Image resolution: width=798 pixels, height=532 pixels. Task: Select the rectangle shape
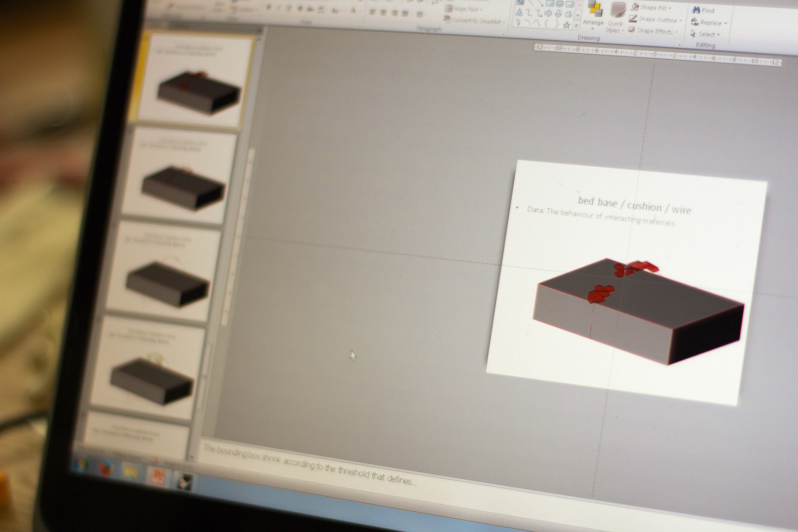pyautogui.click(x=549, y=3)
